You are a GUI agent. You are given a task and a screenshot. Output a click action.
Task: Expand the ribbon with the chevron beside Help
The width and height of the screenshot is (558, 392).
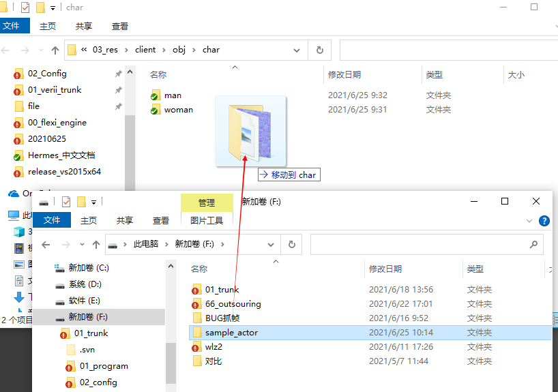[x=529, y=221]
